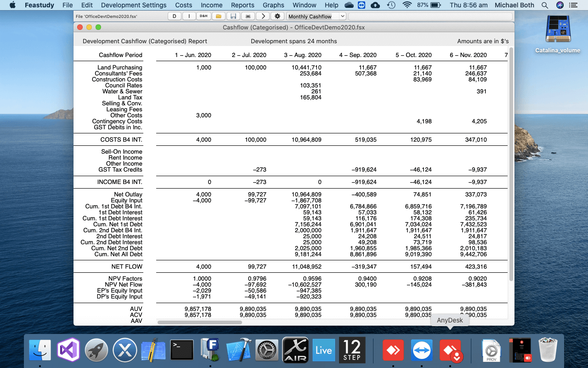Open the Wi-Fi status menu

click(x=407, y=5)
